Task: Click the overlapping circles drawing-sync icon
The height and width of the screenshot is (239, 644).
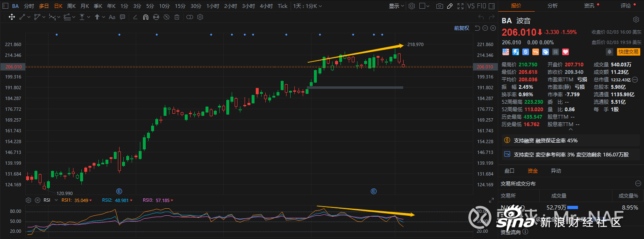Action: pos(190,17)
